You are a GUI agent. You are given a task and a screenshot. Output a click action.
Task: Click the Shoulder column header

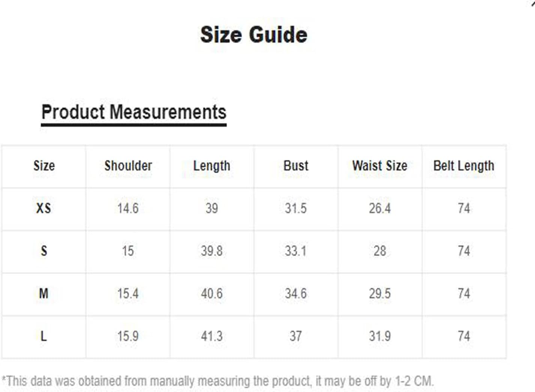point(128,166)
